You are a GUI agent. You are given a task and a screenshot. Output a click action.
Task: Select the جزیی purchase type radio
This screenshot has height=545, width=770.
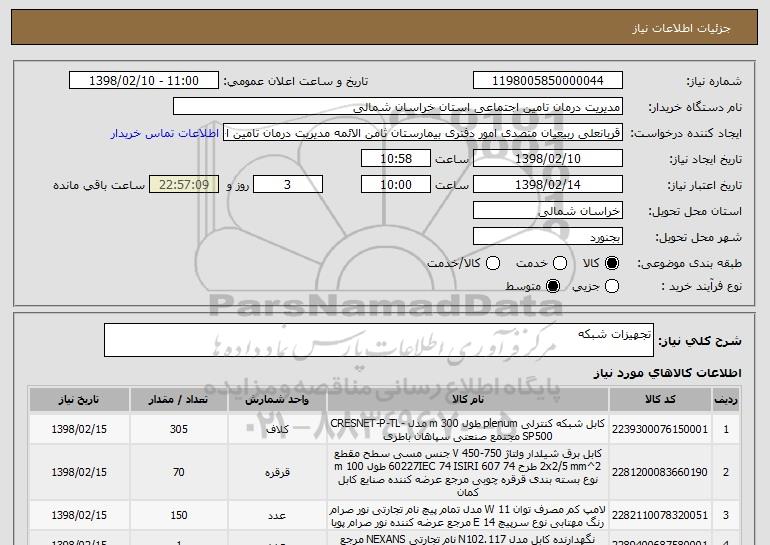pyautogui.click(x=611, y=286)
